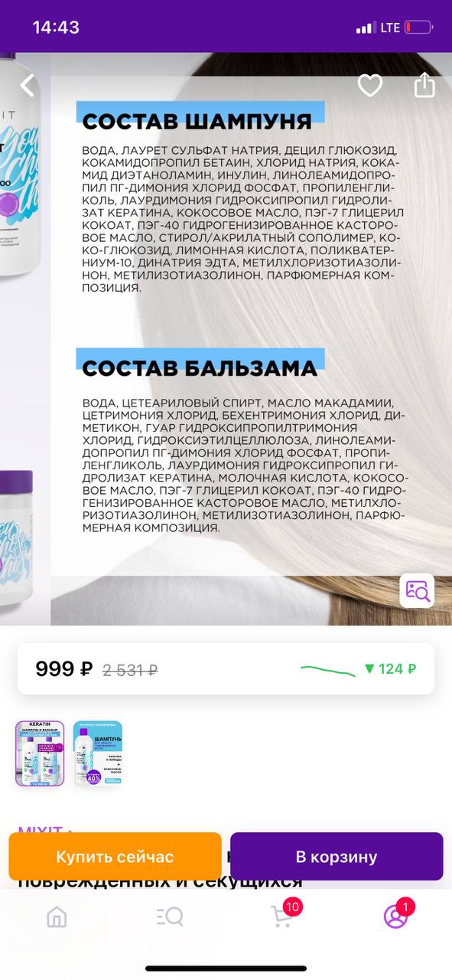
Task: Open the cart icon with 10 badge
Action: (283, 915)
